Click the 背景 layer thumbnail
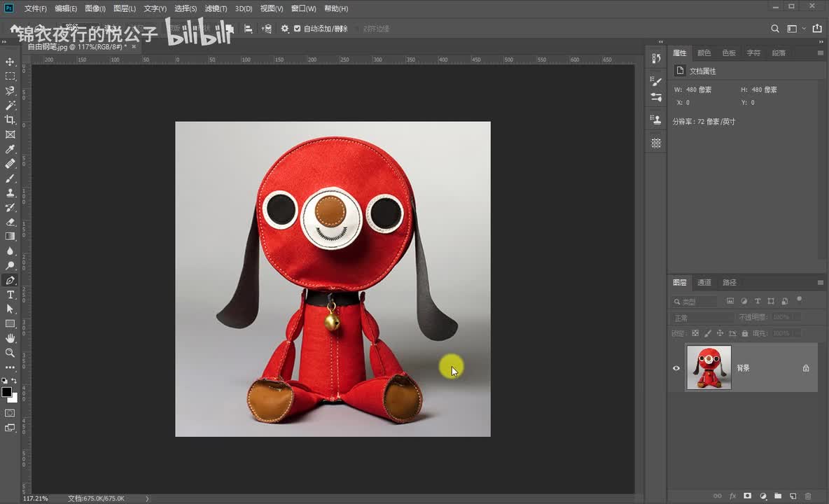Screen dimensions: 829x504 tap(709, 367)
